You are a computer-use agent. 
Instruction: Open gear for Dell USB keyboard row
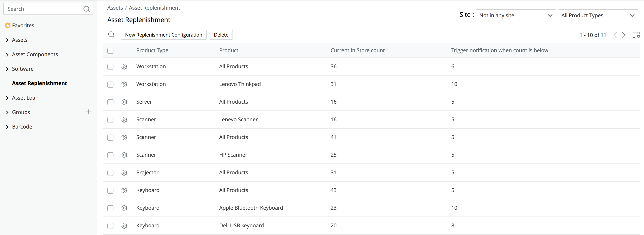[124, 226]
